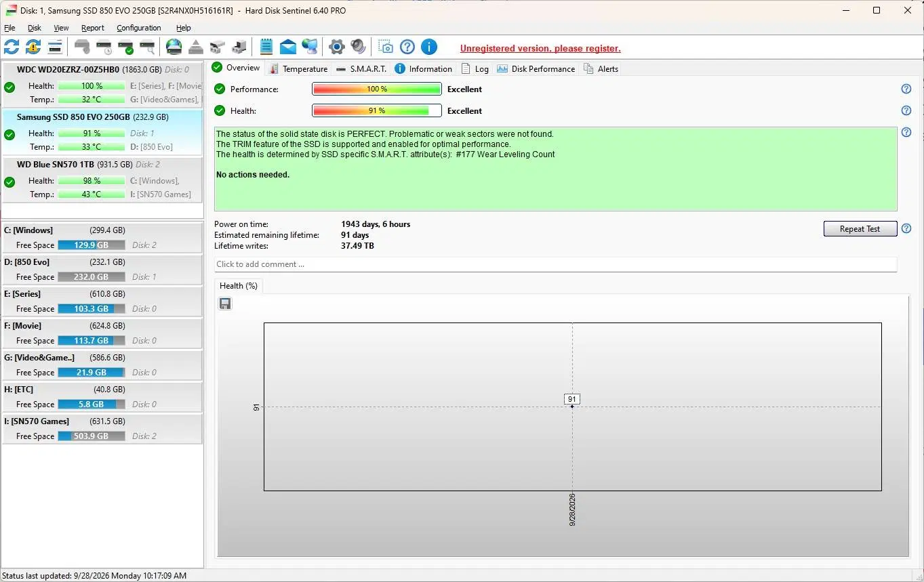Click the camera screenshot toolbar icon
Screen dimensions: 924x582
(x=386, y=47)
